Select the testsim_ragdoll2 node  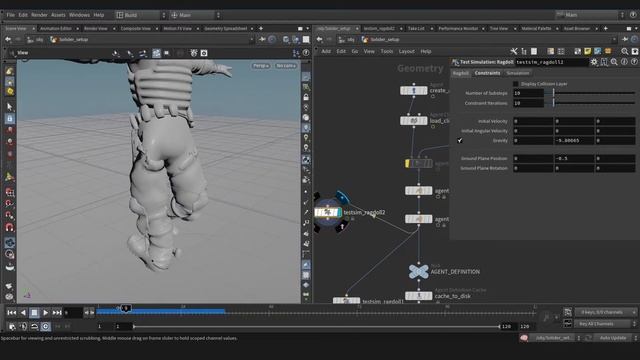coord(328,212)
